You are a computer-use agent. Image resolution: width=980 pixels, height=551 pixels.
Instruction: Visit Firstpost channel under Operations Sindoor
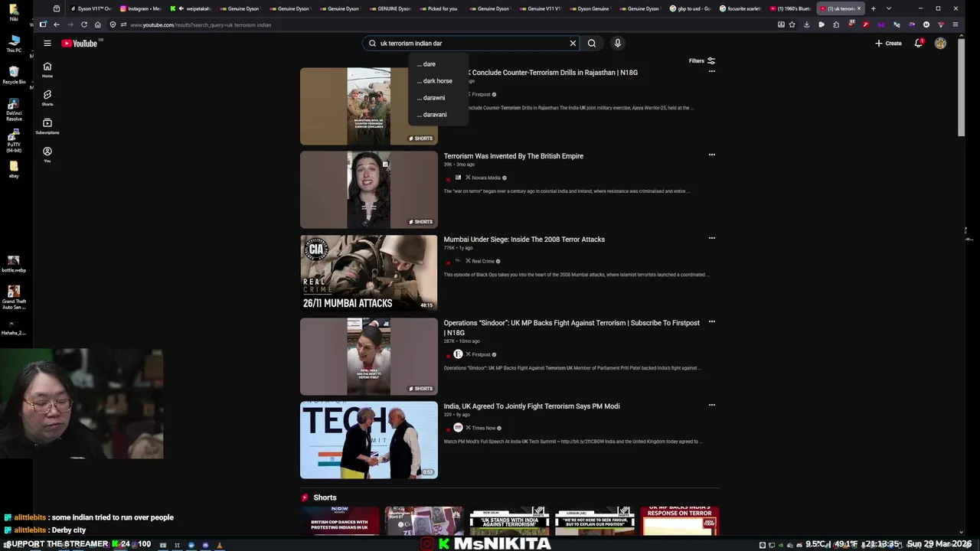[482, 354]
